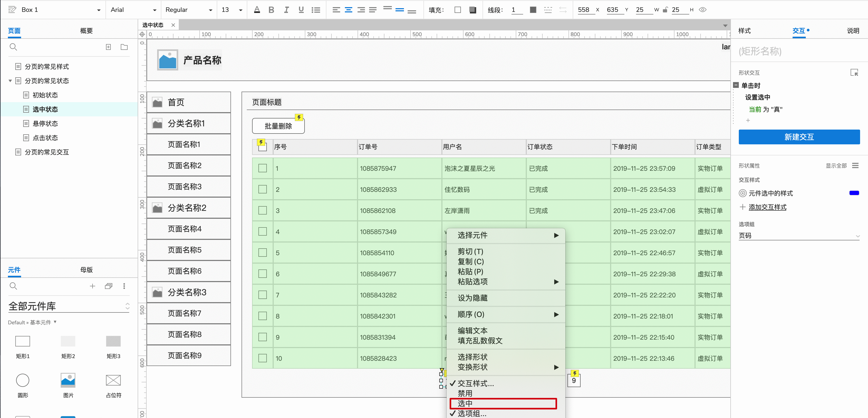868x418 pixels.
Task: Check the checkbox for row 10
Action: (263, 358)
